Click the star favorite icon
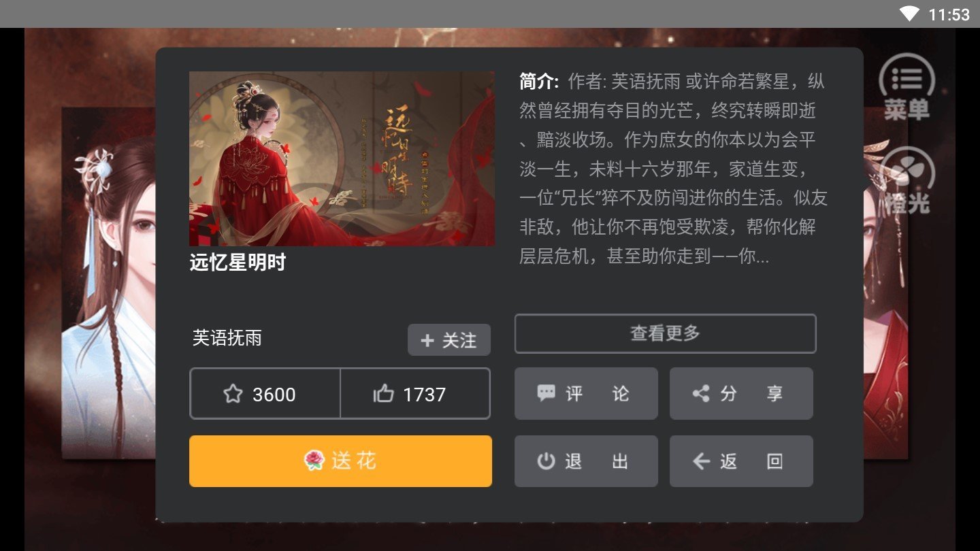The width and height of the screenshot is (980, 551). point(233,394)
